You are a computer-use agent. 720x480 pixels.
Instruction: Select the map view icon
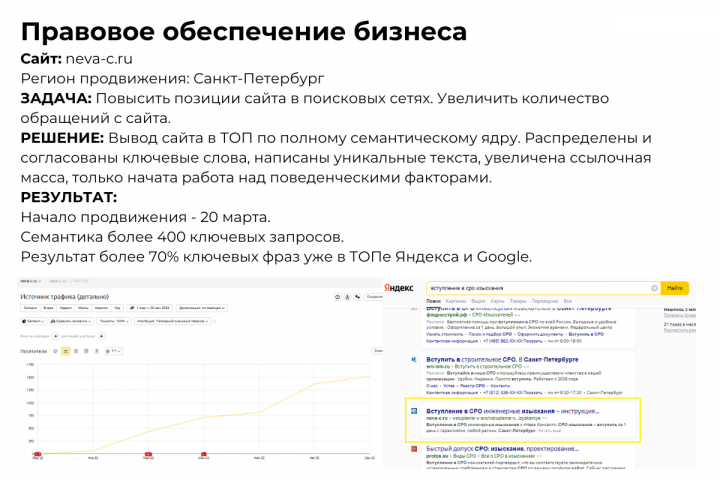coord(96,351)
